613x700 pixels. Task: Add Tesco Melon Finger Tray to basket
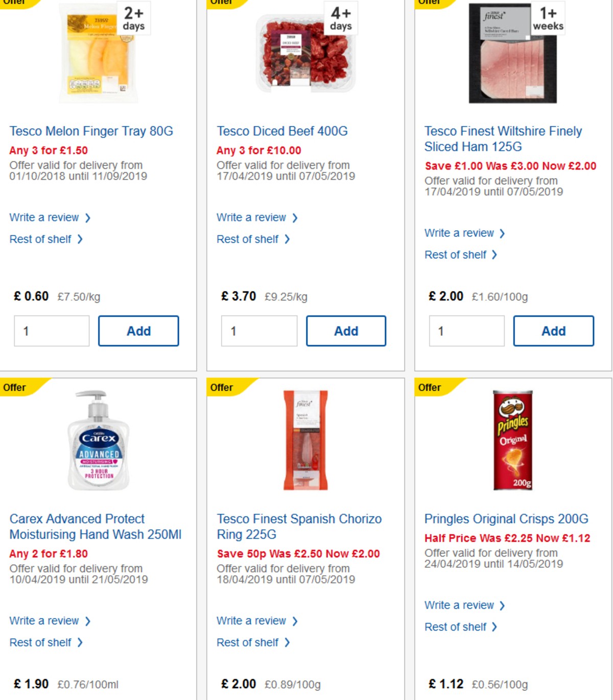(138, 330)
